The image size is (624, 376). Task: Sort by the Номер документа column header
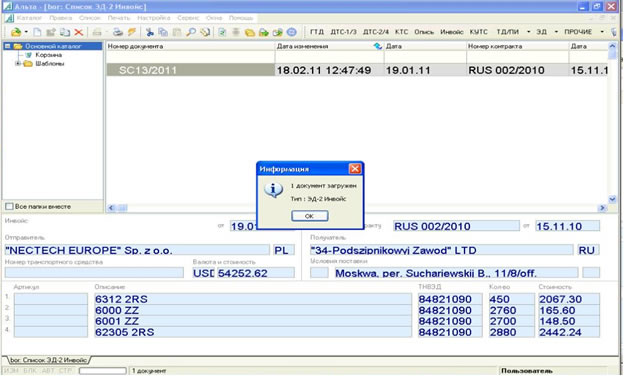(x=191, y=47)
